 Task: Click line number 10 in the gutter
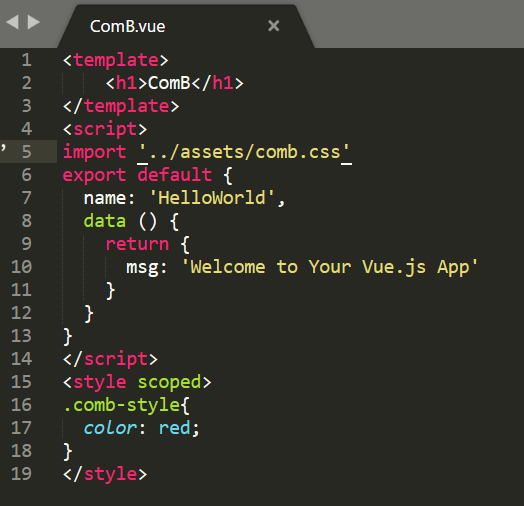tap(21, 267)
